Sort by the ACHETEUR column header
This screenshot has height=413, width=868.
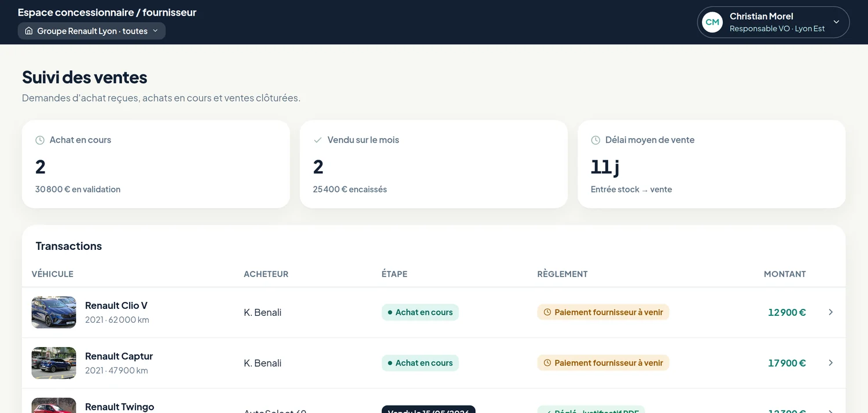coord(266,274)
